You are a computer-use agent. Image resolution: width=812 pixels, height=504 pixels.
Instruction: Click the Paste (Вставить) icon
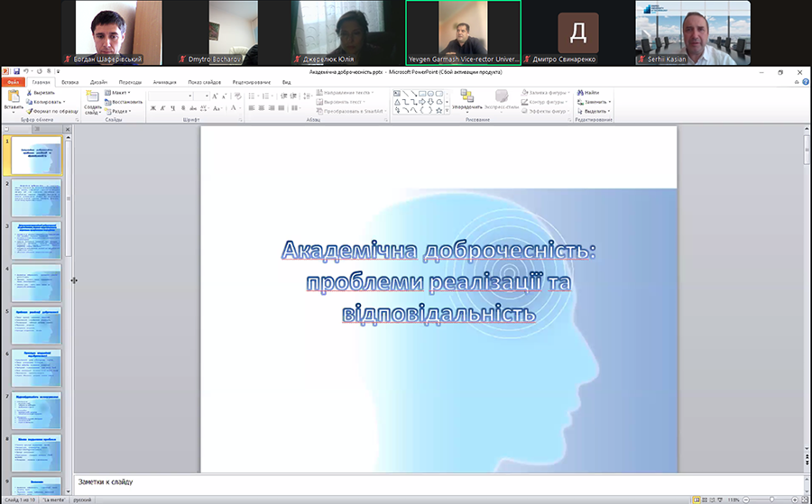pos(13,96)
